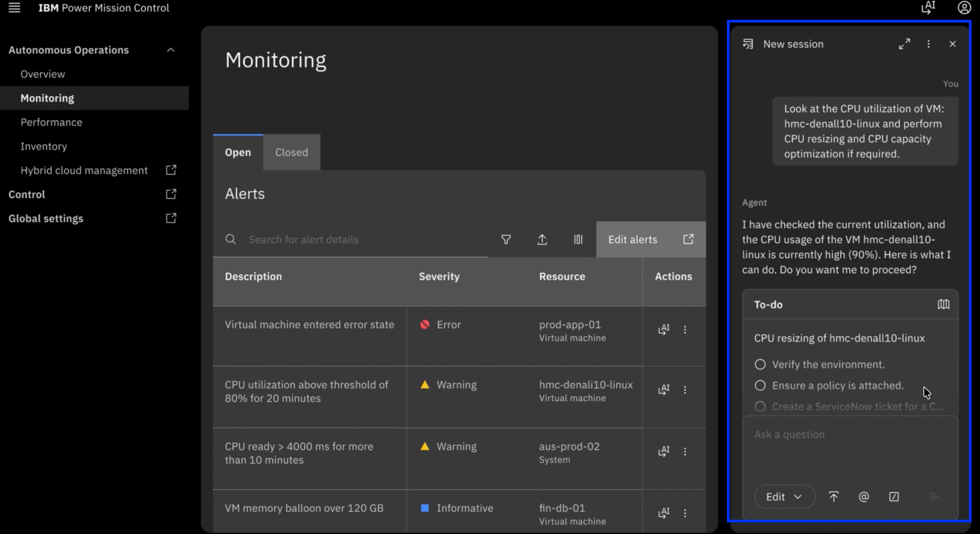Image resolution: width=980 pixels, height=534 pixels.
Task: Select the 'CPU utilization above threshold' alert
Action: pos(307,391)
